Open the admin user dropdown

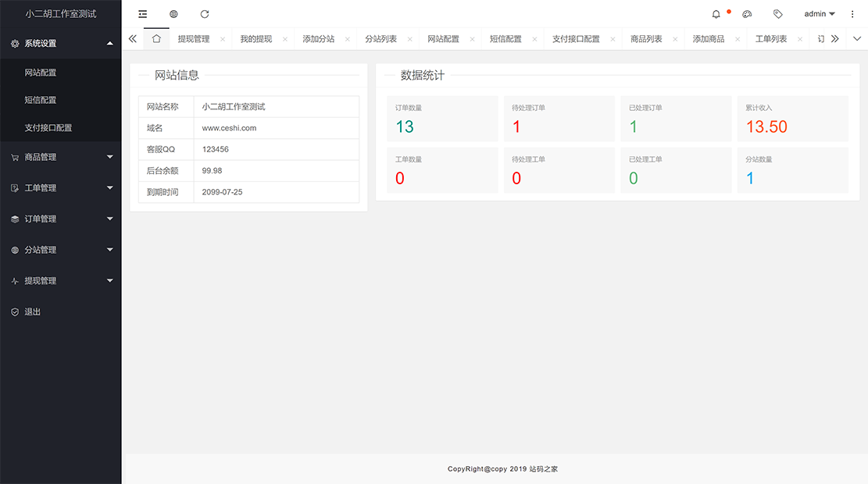(x=820, y=14)
